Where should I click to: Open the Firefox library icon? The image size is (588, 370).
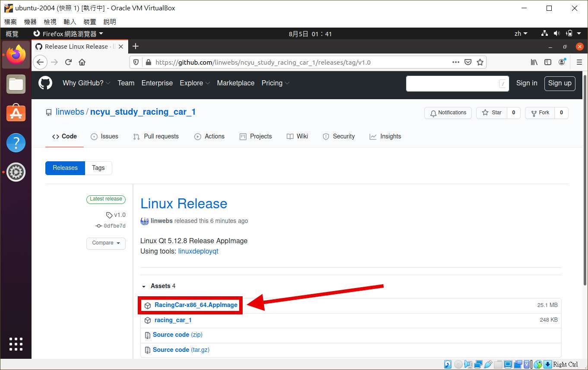(x=534, y=62)
